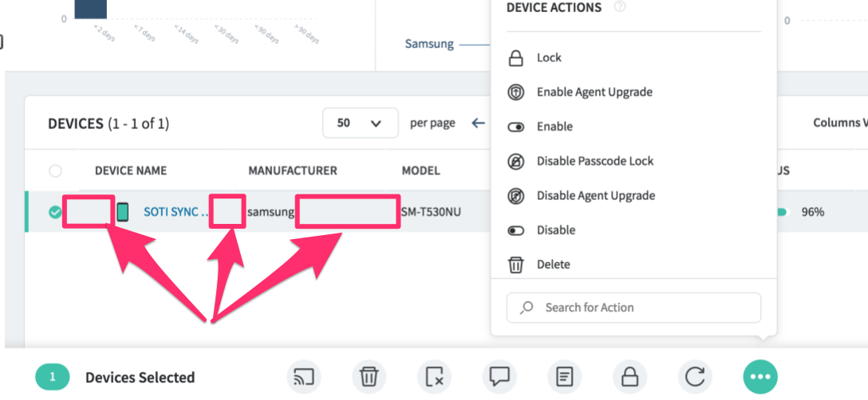The width and height of the screenshot is (868, 400).
Task: Select Enable Agent Upgrade action
Action: click(x=594, y=92)
